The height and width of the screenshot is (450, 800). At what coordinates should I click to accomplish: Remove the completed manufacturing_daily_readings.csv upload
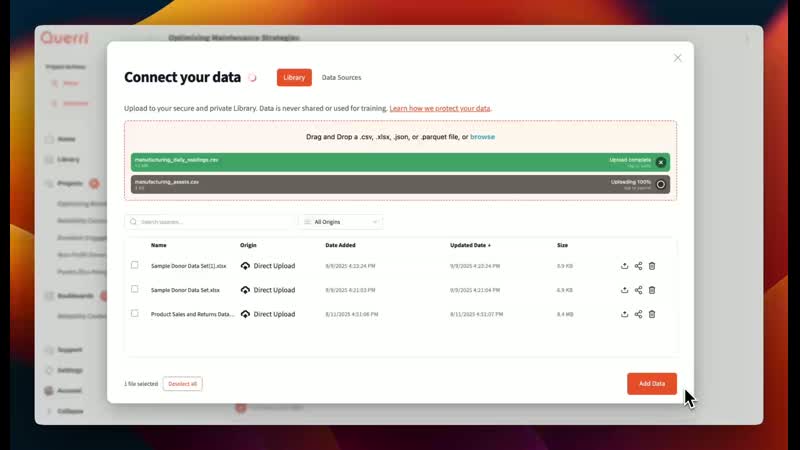(x=660, y=162)
